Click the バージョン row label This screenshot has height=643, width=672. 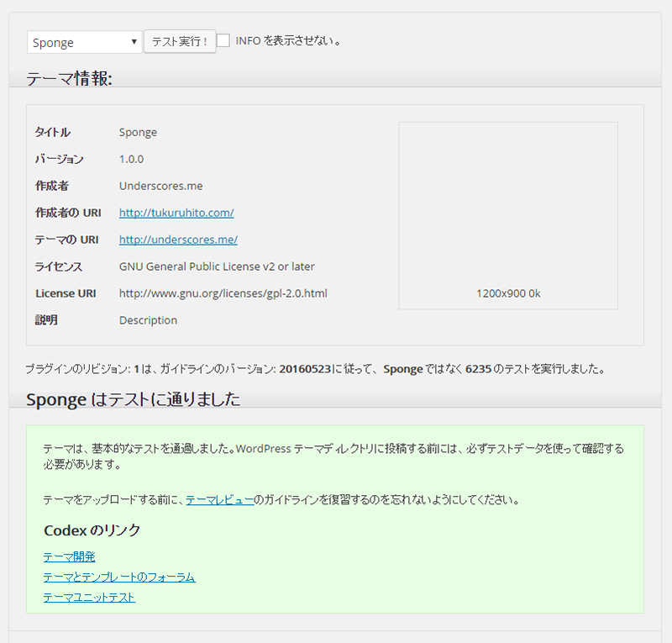coord(59,159)
